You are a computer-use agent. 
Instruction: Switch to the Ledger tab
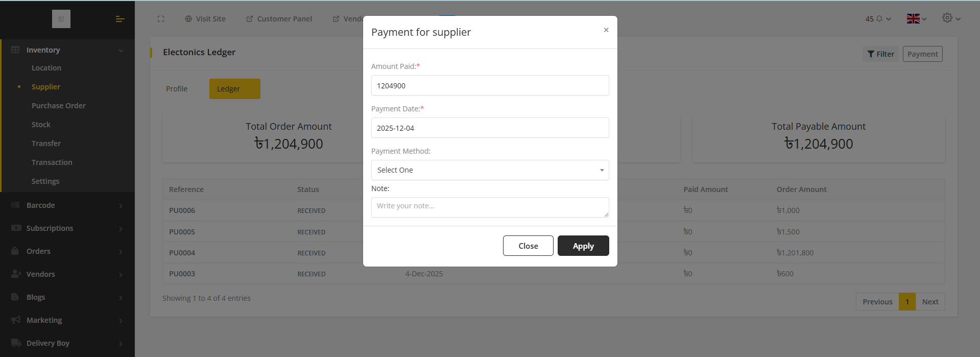click(x=235, y=89)
